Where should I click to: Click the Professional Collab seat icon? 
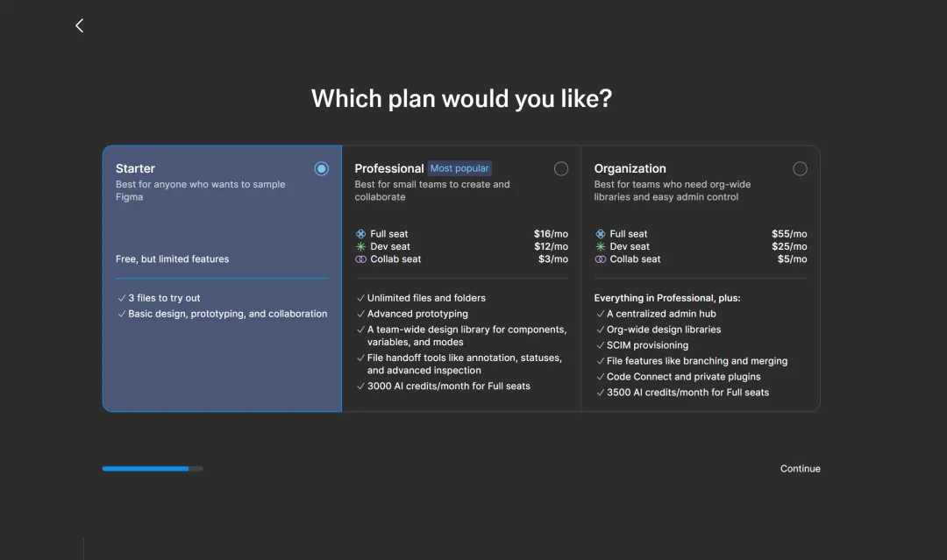tap(360, 259)
